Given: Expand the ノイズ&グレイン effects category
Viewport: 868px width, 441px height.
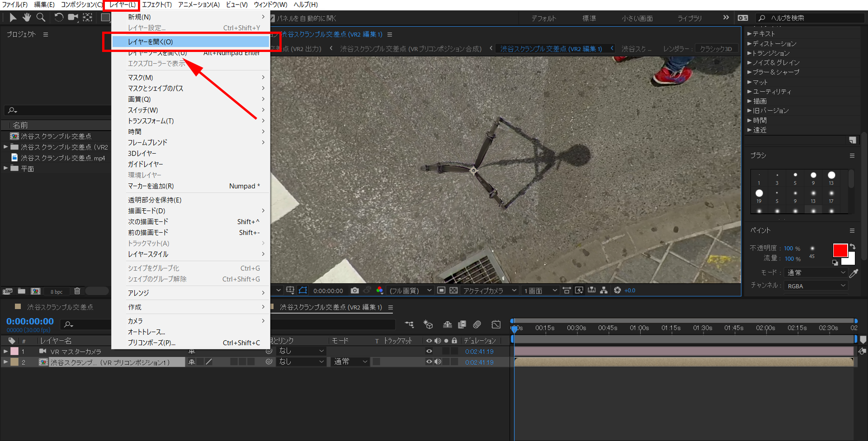Looking at the screenshot, I should point(749,62).
